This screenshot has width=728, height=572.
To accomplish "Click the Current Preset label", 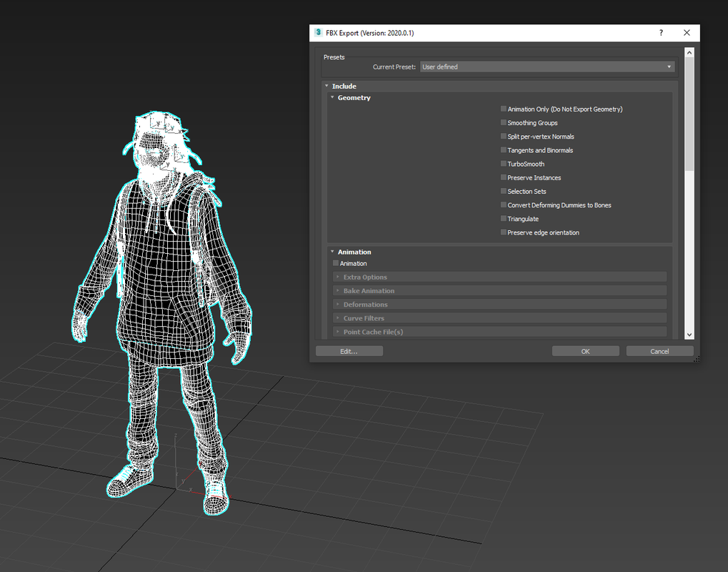I will (x=394, y=67).
